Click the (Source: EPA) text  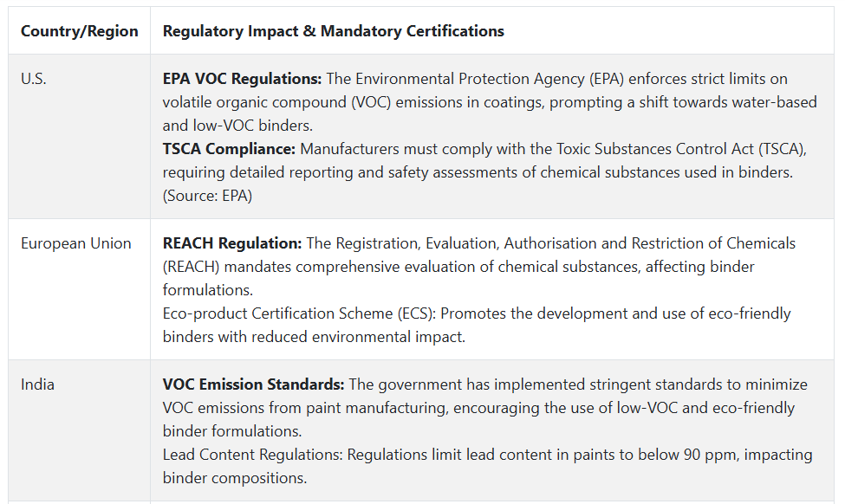pyautogui.click(x=207, y=196)
